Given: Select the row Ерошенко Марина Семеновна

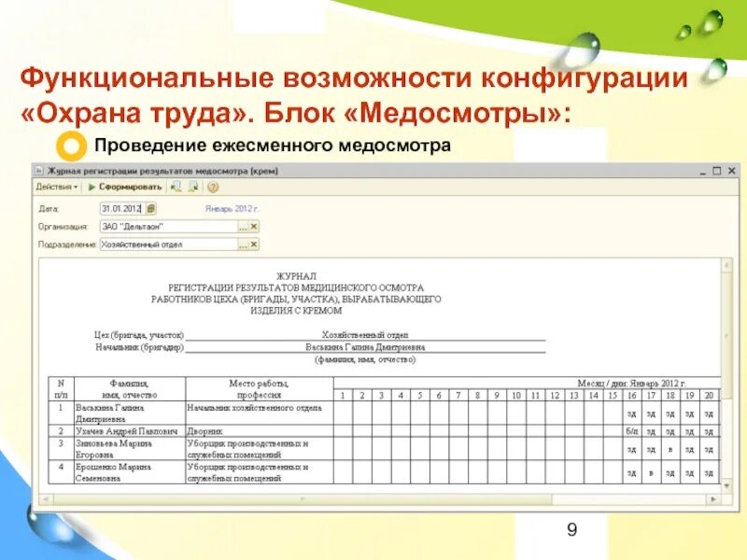Looking at the screenshot, I should 384,472.
